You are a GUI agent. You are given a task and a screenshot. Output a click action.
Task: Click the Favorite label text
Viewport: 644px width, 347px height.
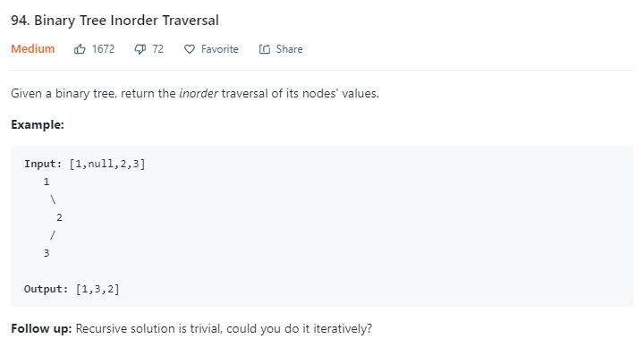[220, 49]
